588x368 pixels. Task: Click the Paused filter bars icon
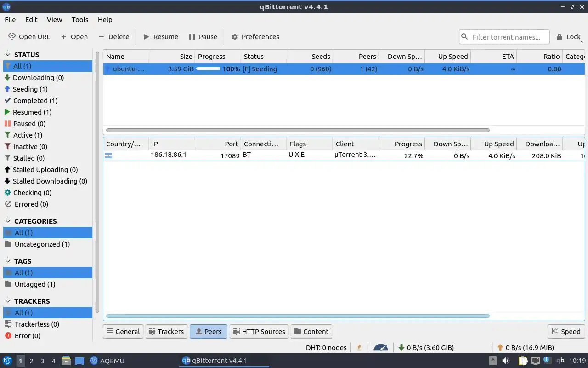[7, 124]
